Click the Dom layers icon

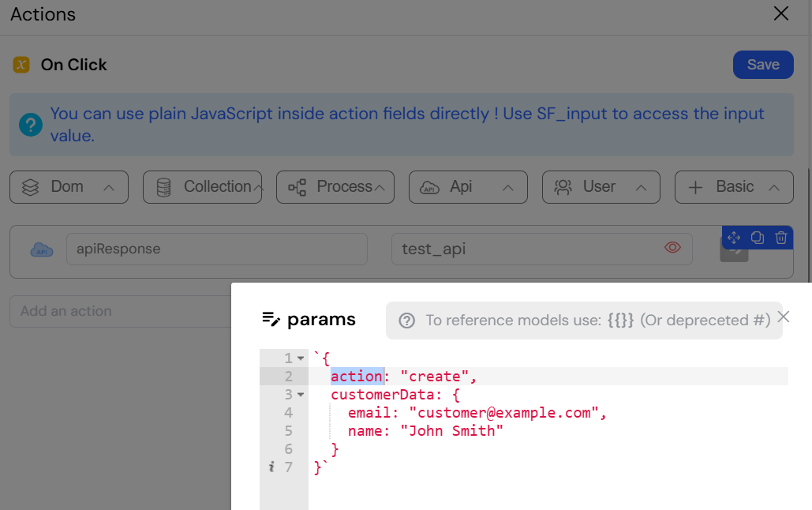click(31, 187)
